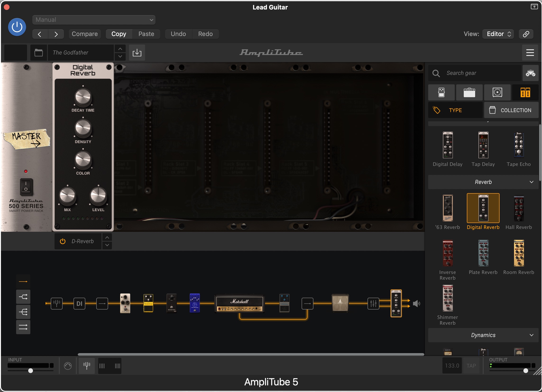
Task: Toggle the D-Reverb module power button
Action: coord(63,242)
